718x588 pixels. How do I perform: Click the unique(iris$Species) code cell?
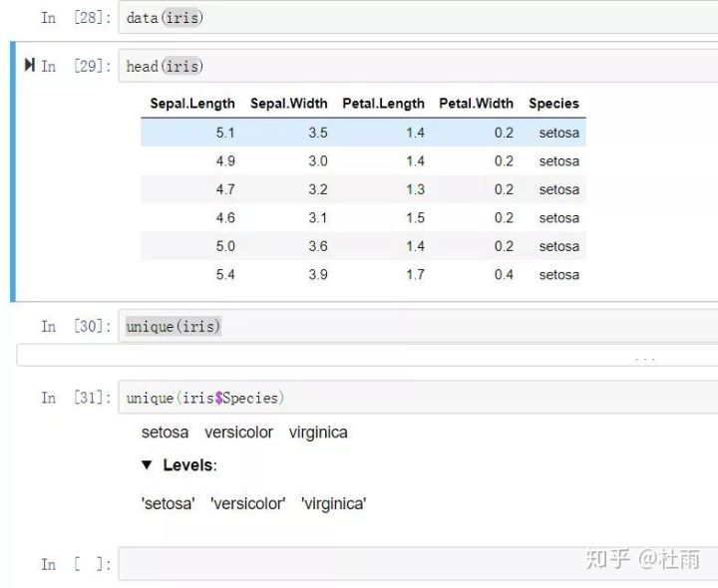[x=418, y=398]
